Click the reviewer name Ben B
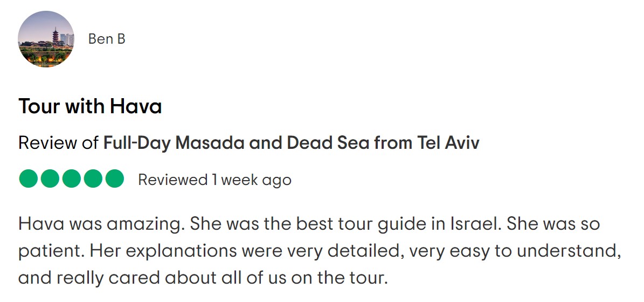 107,39
